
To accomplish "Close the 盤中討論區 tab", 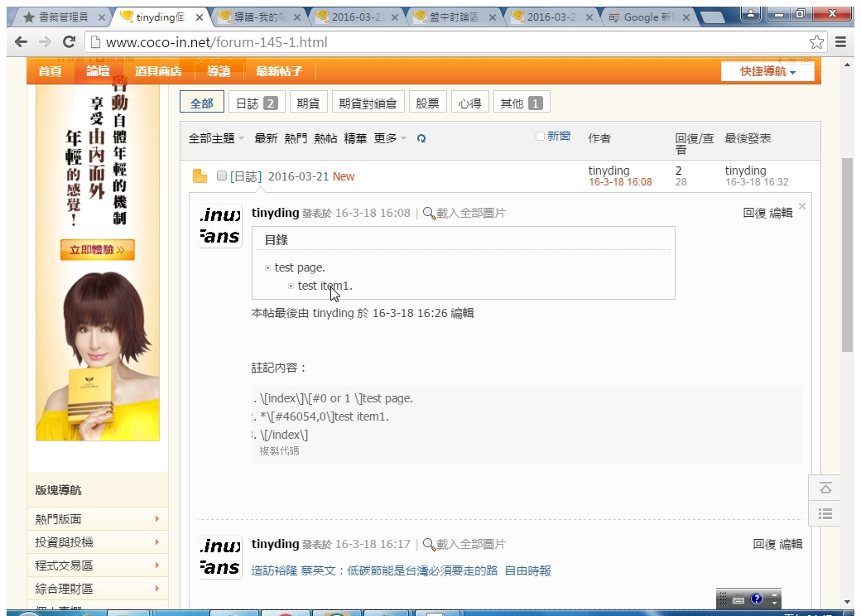I will 493,17.
